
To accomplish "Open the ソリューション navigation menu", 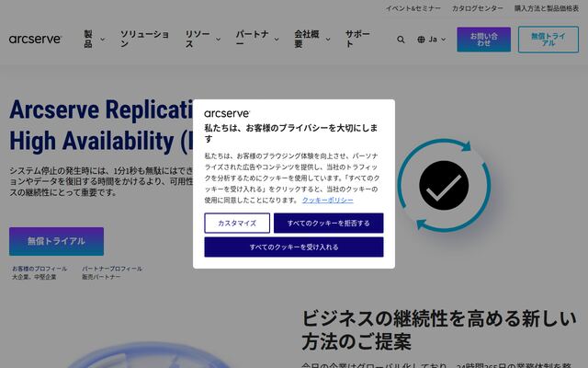I will [x=145, y=39].
